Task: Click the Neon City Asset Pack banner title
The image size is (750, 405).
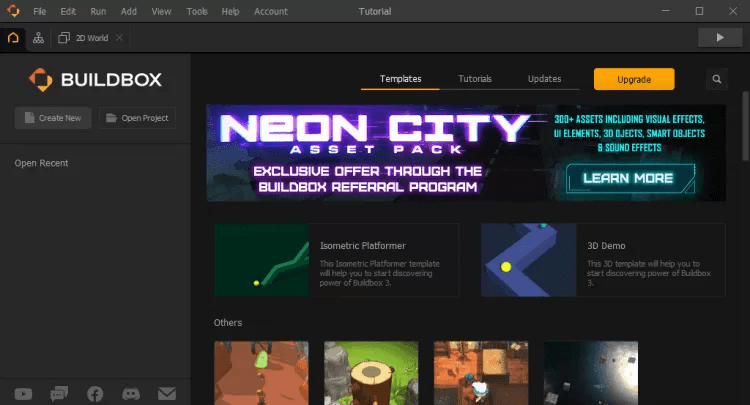Action: (x=375, y=134)
